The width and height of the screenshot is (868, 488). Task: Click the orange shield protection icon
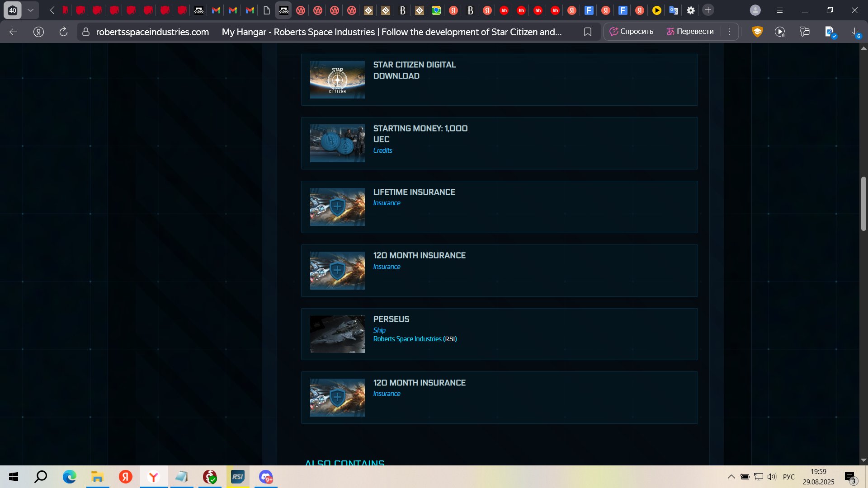tap(757, 32)
